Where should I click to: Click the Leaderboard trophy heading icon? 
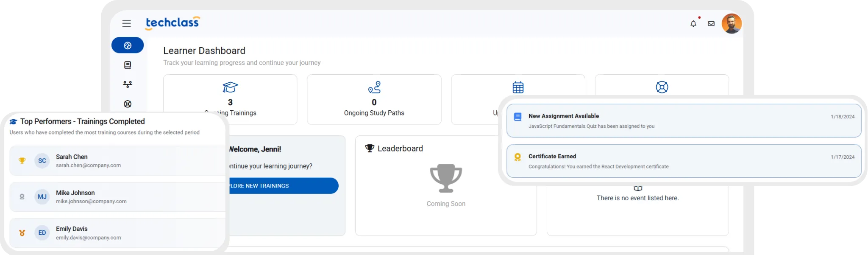point(370,148)
